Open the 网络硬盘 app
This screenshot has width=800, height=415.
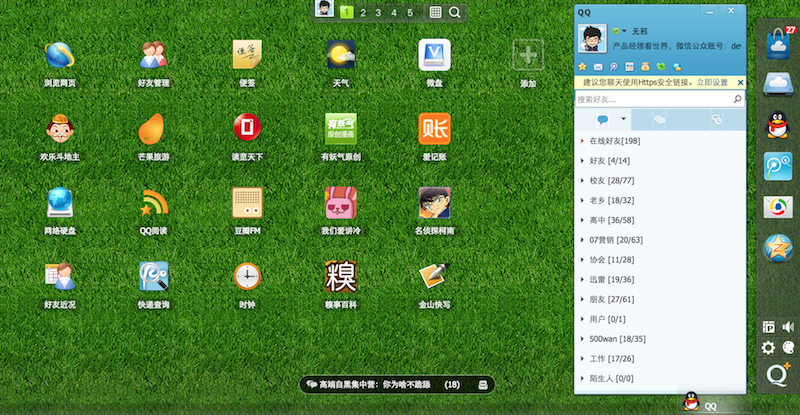pos(60,203)
